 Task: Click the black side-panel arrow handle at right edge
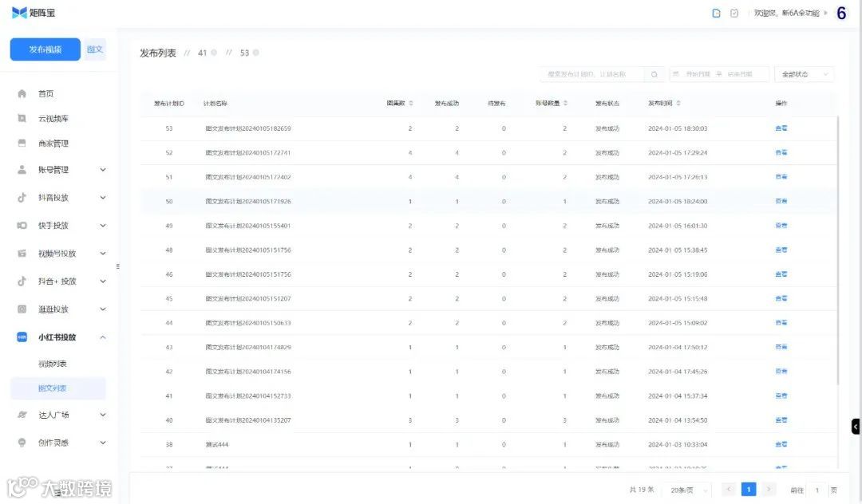(x=856, y=427)
